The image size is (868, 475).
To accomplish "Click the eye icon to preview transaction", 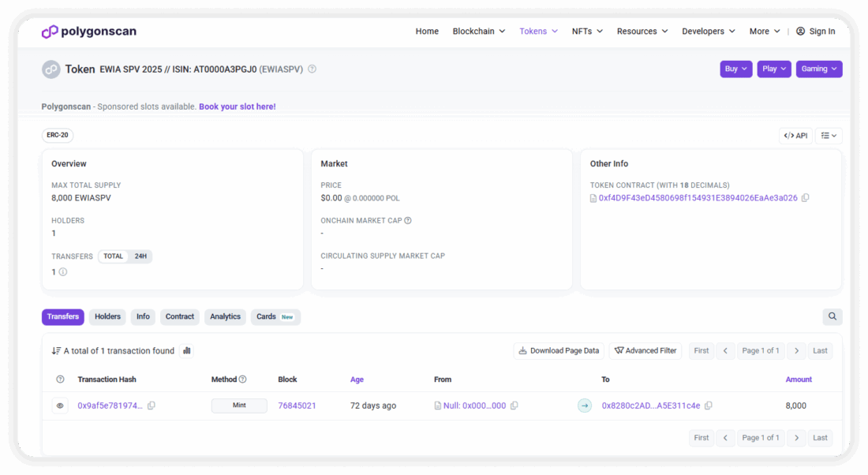I will (59, 406).
